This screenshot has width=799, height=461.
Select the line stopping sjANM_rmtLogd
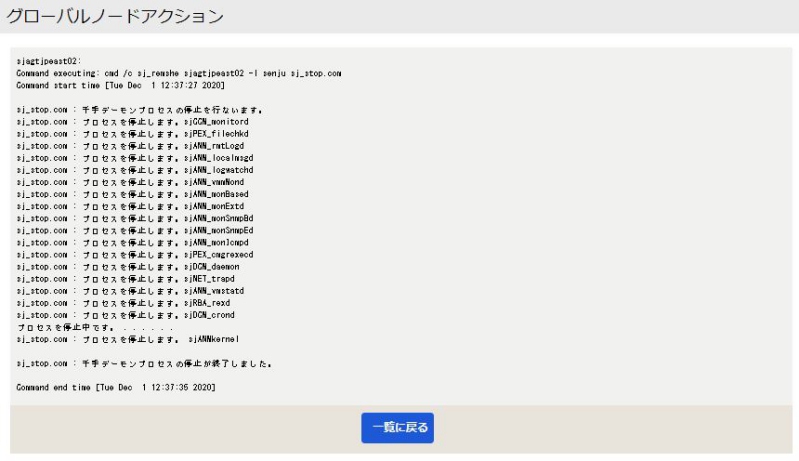coord(130,146)
